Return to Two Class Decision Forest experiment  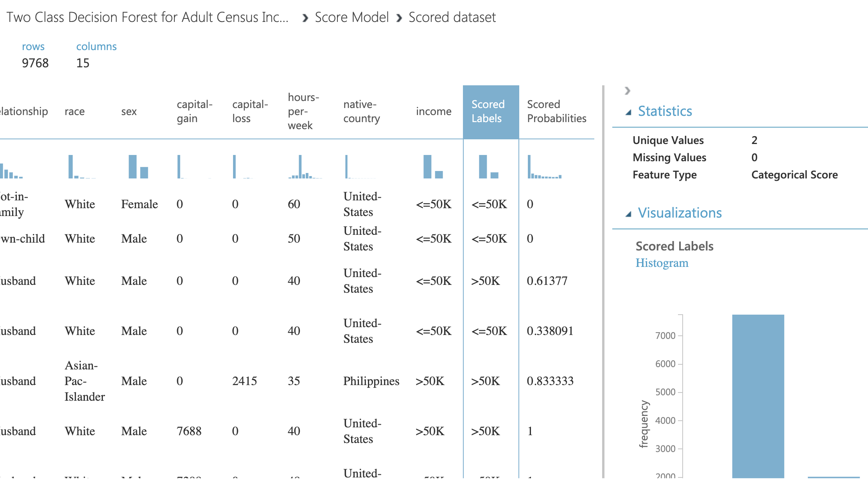pyautogui.click(x=149, y=17)
